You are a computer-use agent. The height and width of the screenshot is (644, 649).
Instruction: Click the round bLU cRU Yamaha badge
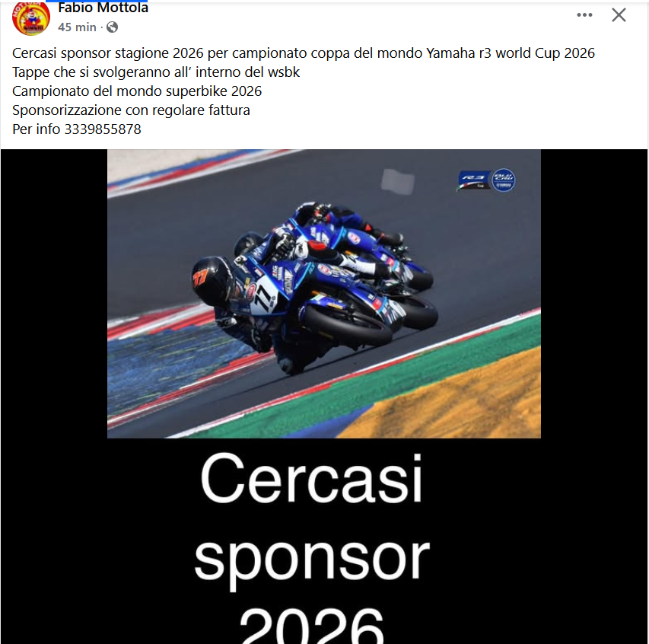pyautogui.click(x=504, y=180)
